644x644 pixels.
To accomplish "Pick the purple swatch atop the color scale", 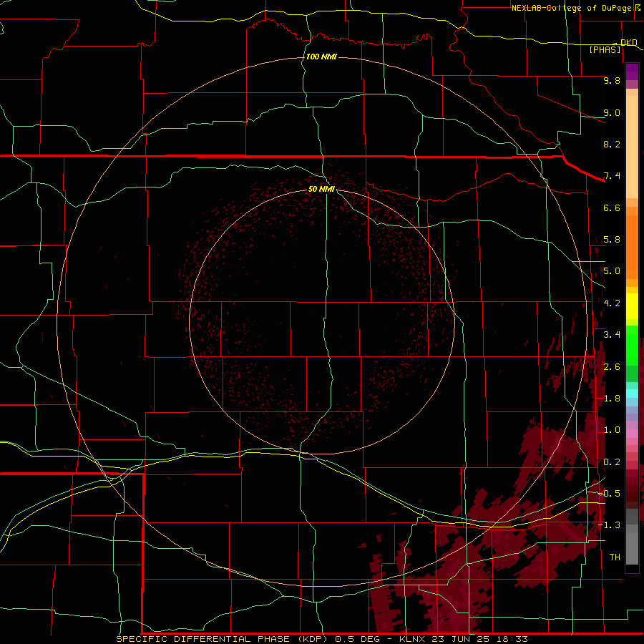I will [632, 72].
